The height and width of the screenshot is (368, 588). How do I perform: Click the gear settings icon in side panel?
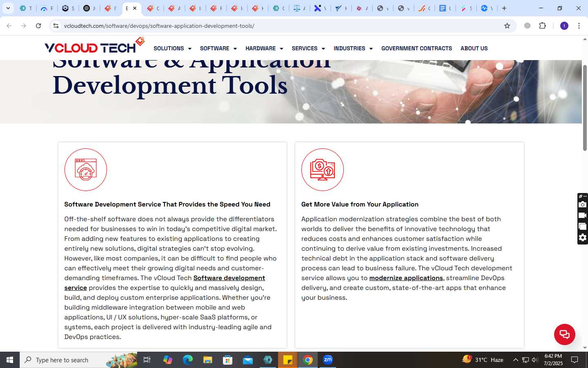pos(583,238)
